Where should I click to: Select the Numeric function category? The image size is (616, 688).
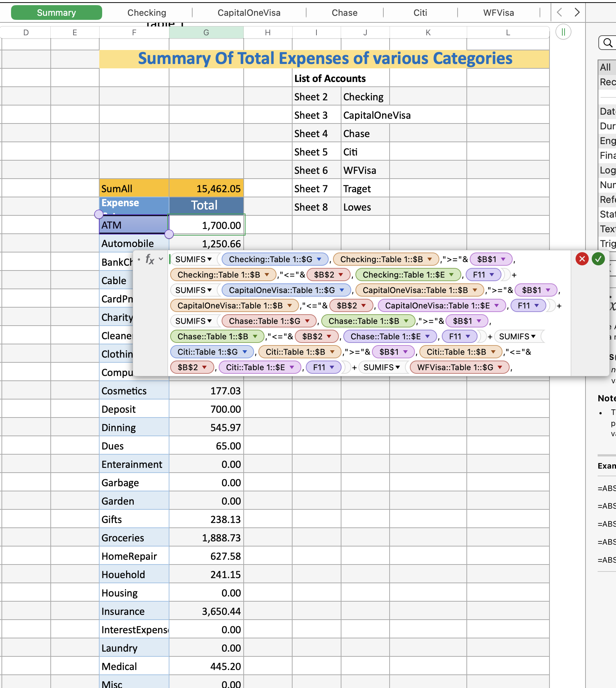tap(607, 185)
